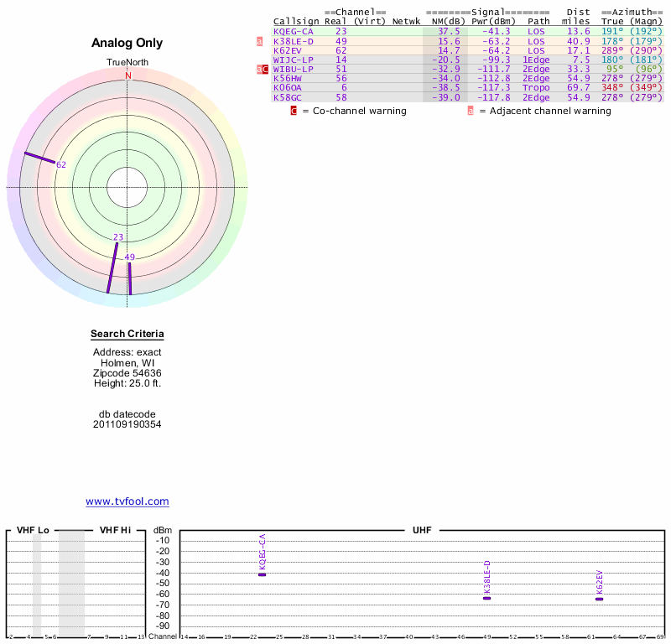Select the channel 62 bar on the radar plot

[x=39, y=157]
